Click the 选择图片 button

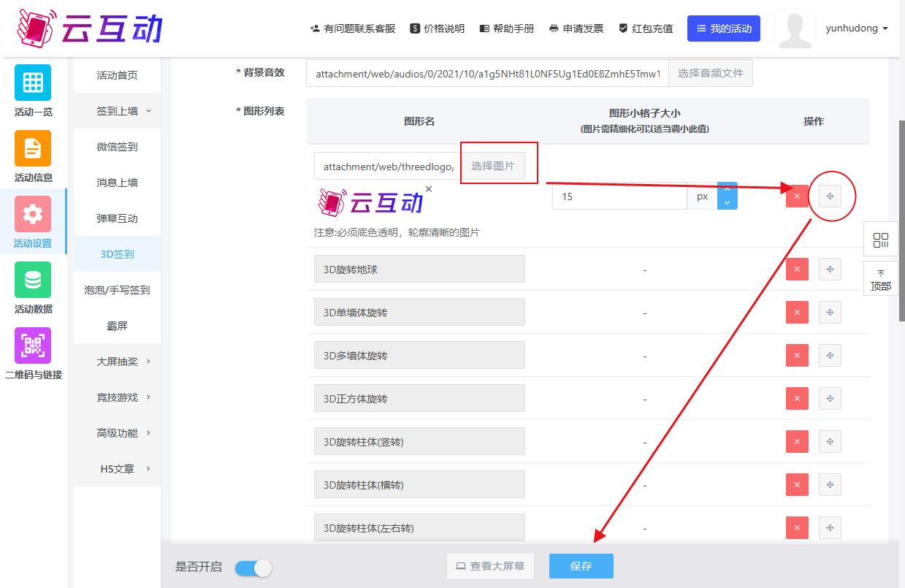click(493, 166)
